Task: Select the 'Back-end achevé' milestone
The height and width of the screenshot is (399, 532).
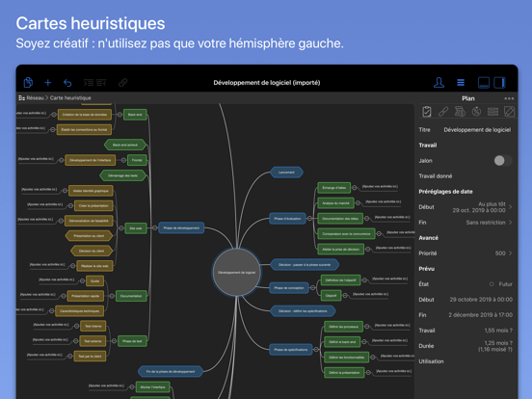Action: [125, 145]
